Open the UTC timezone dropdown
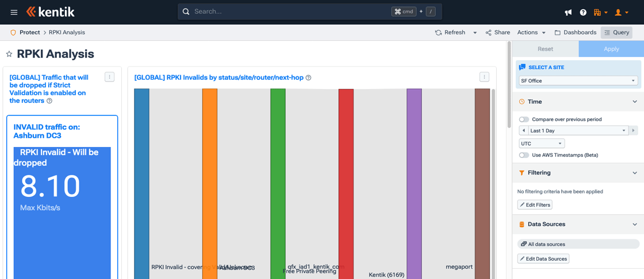The image size is (644, 279). pyautogui.click(x=542, y=144)
